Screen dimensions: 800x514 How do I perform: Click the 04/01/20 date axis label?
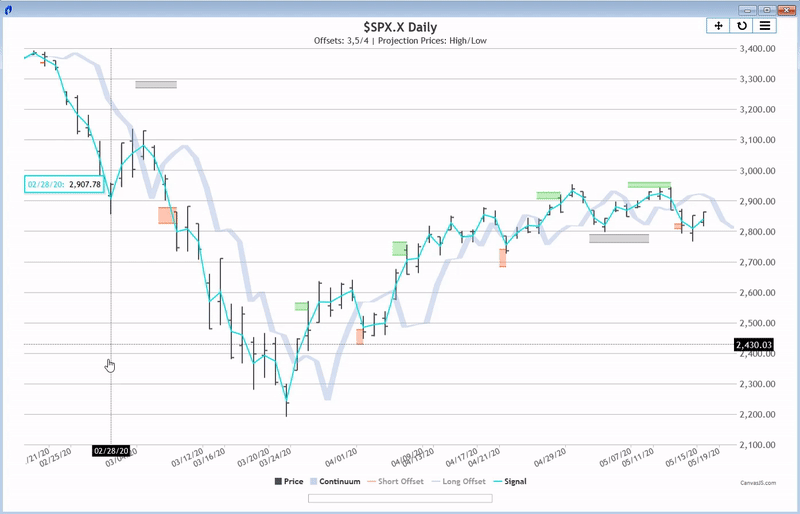coord(341,456)
